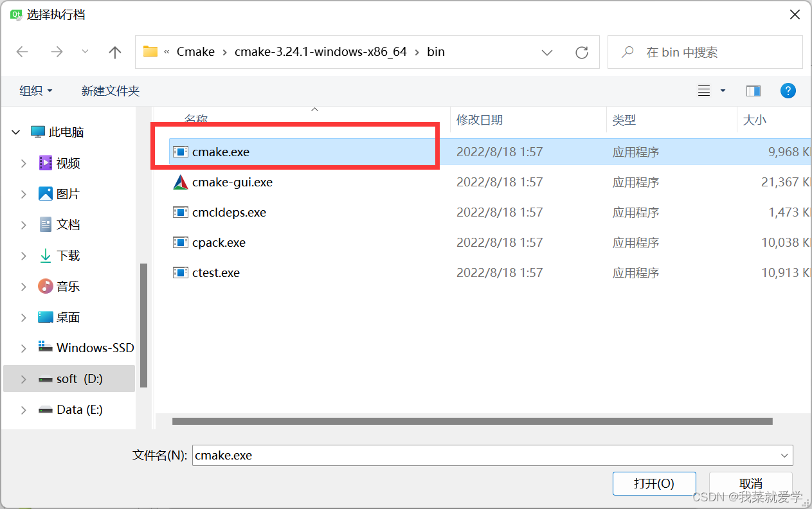This screenshot has height=509, width=812.
Task: Open the address bar history dropdown
Action: pyautogui.click(x=547, y=52)
